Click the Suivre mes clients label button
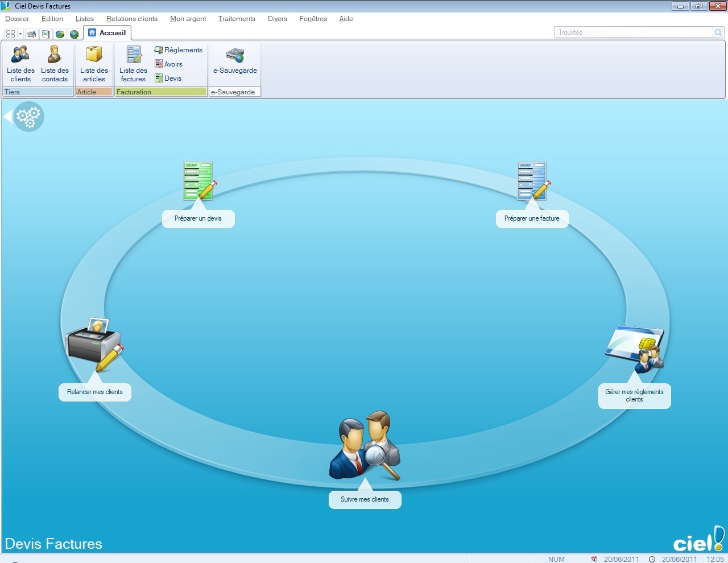This screenshot has height=563, width=728. (365, 499)
